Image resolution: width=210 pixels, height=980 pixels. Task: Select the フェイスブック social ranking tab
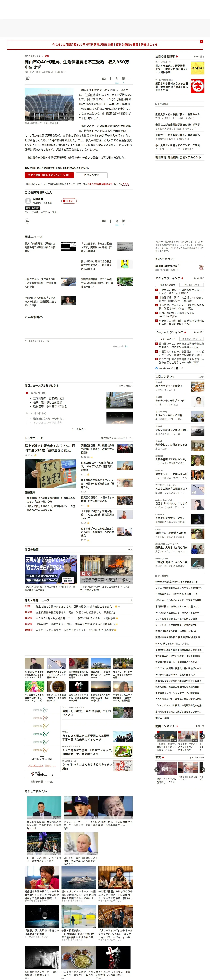(x=168, y=339)
